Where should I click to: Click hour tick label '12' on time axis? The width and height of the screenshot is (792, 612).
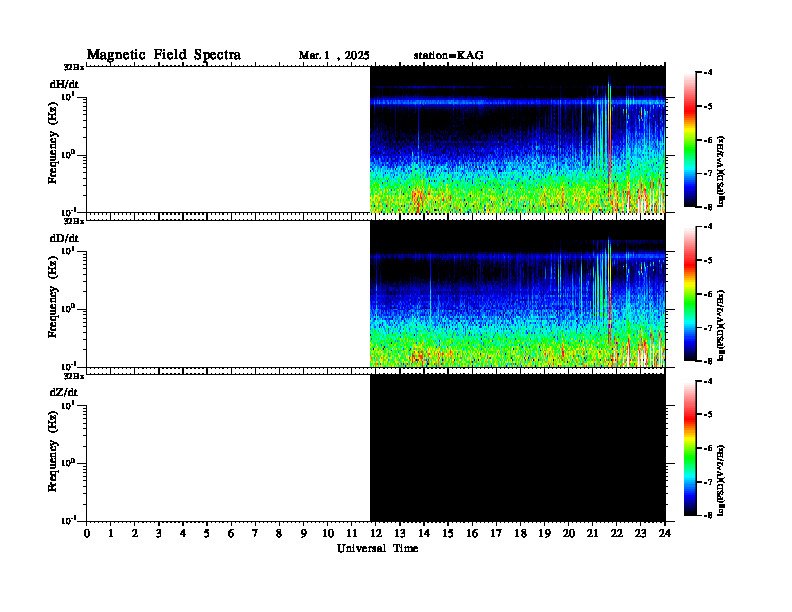(x=376, y=533)
